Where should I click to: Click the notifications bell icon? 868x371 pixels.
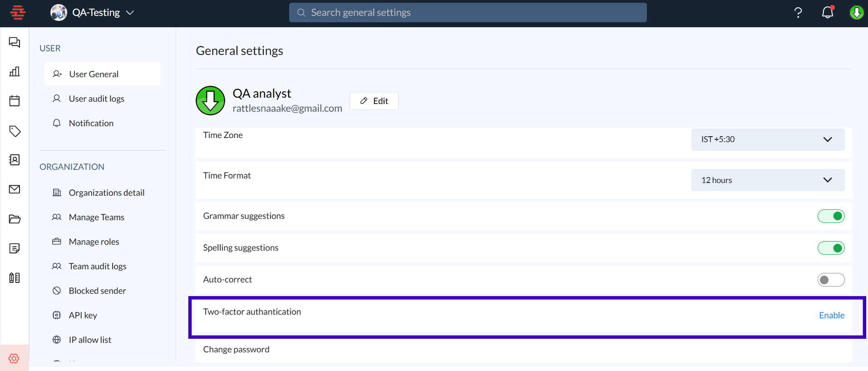pos(828,12)
